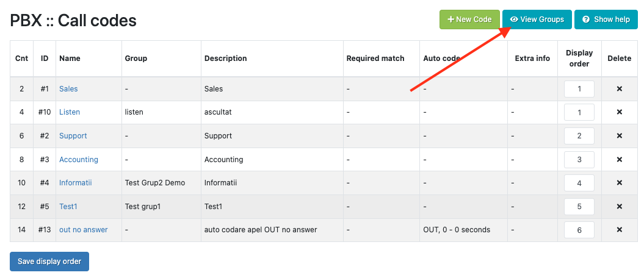Open the Support call code link
Image resolution: width=644 pixels, height=278 pixels.
click(x=73, y=136)
